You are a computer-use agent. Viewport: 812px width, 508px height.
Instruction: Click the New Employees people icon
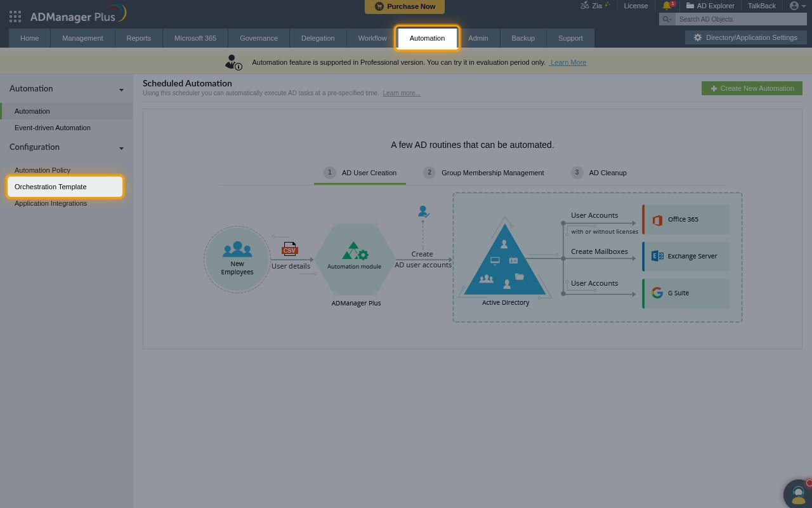pyautogui.click(x=237, y=250)
